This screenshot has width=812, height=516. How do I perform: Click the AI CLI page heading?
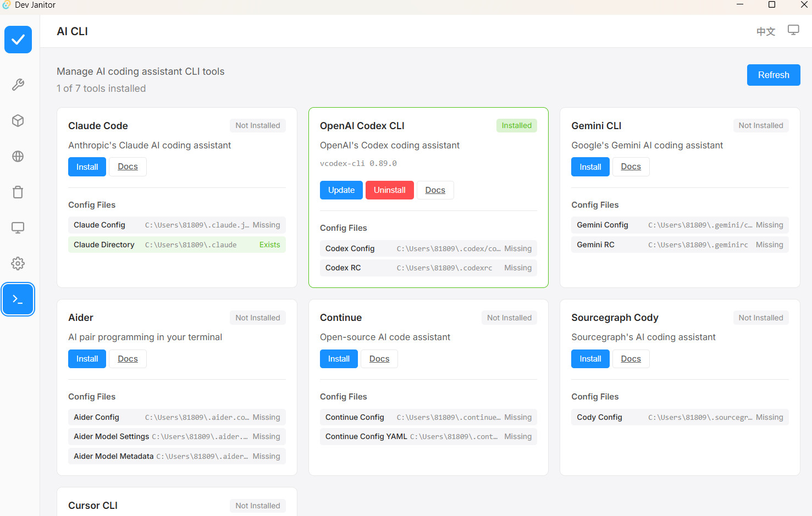pyautogui.click(x=73, y=31)
